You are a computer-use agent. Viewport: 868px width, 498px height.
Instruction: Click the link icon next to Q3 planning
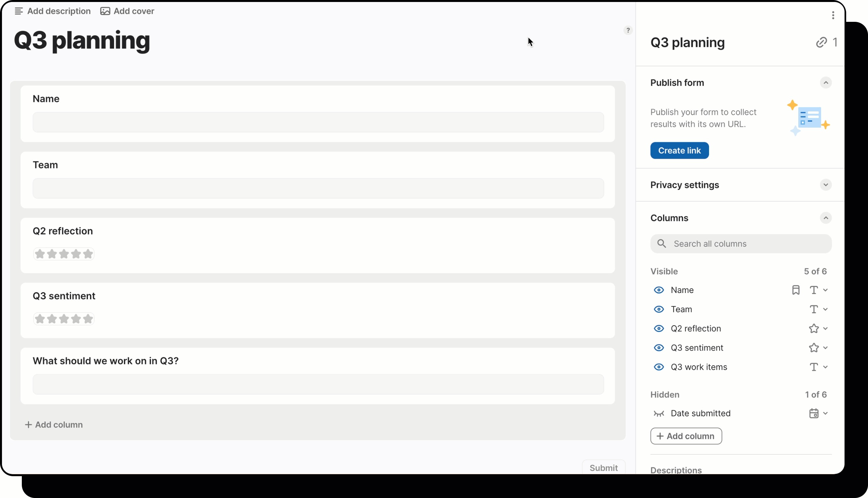click(x=821, y=42)
